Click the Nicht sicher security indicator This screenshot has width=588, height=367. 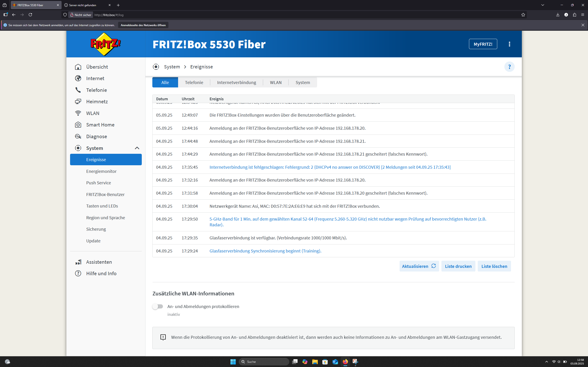tap(81, 15)
